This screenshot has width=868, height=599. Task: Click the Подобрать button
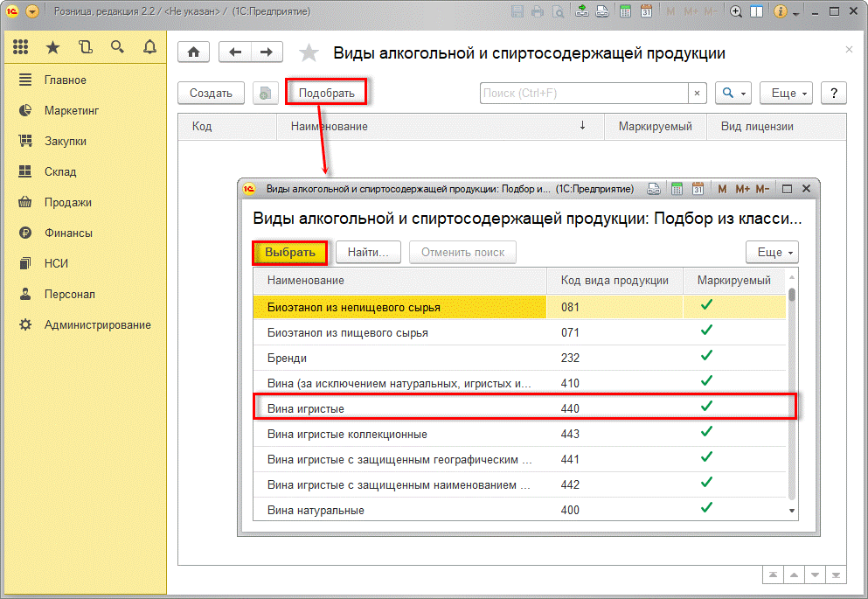coord(326,93)
